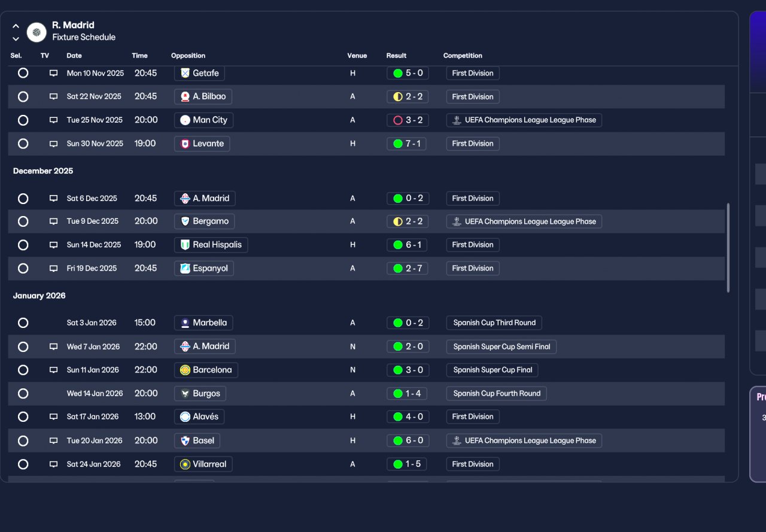The image size is (766, 532).
Task: Click the Basel club crest icon
Action: (x=185, y=440)
